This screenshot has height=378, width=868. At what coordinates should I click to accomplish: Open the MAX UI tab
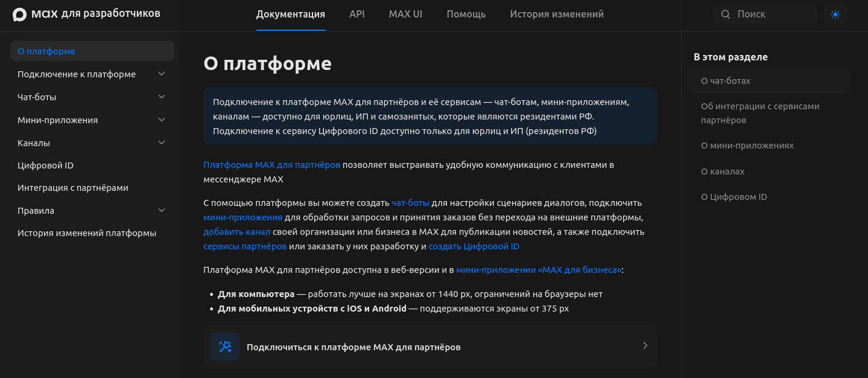(405, 14)
